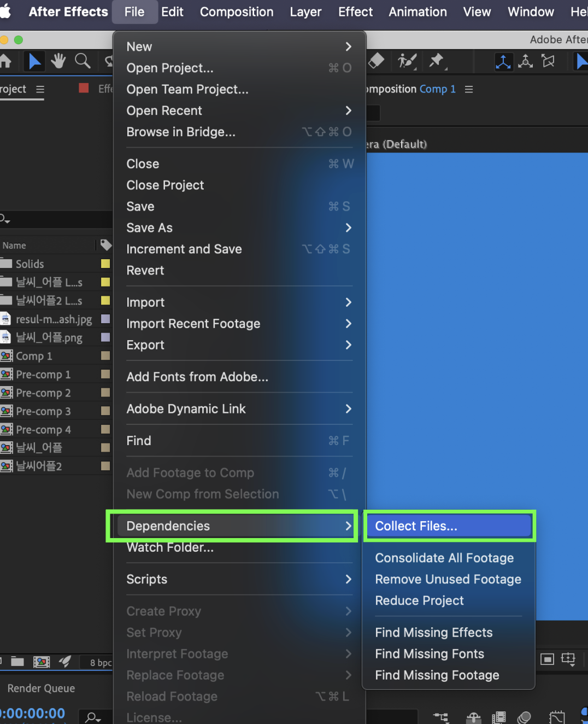This screenshot has width=588, height=724.
Task: Select the Selection arrow tool
Action: (34, 61)
